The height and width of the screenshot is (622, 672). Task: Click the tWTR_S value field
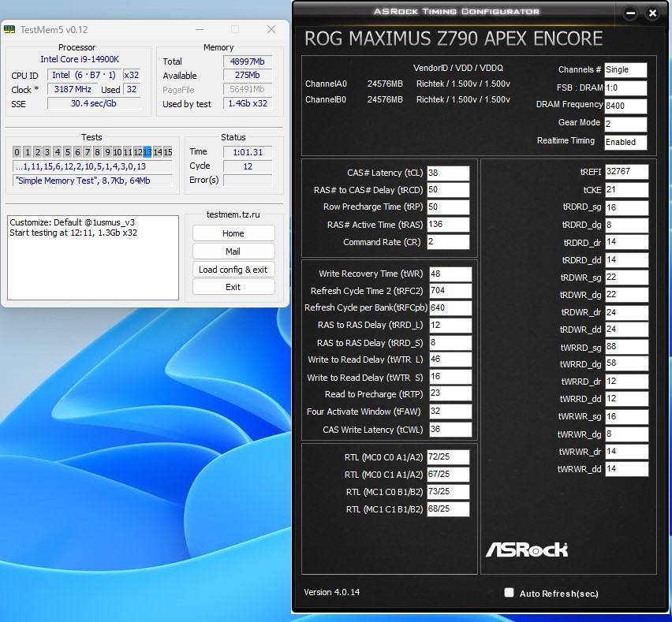[450, 377]
